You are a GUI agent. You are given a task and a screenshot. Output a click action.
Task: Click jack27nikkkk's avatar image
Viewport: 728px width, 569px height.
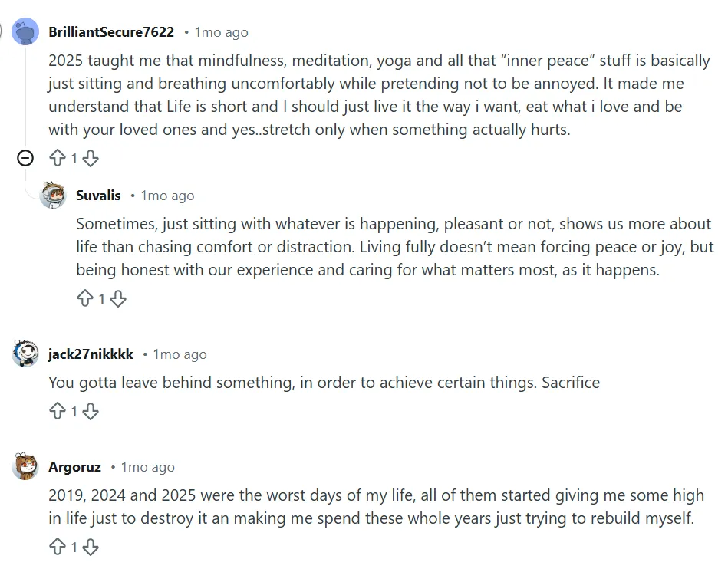pyautogui.click(x=25, y=354)
